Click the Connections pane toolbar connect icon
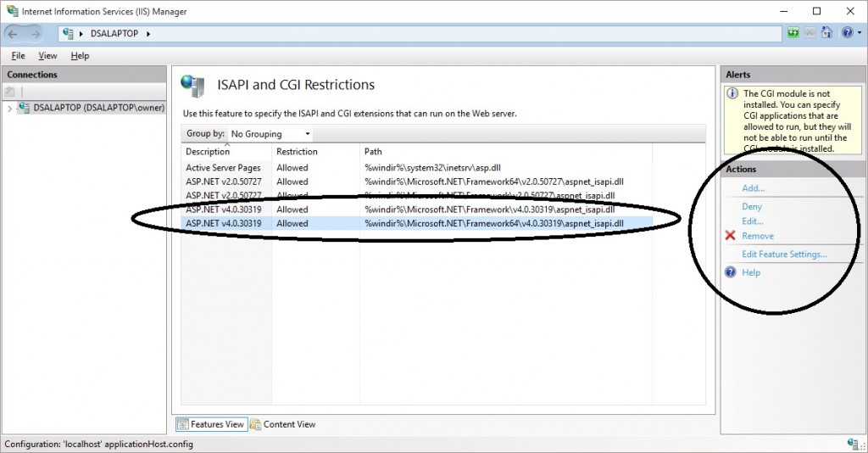 pos(10,92)
